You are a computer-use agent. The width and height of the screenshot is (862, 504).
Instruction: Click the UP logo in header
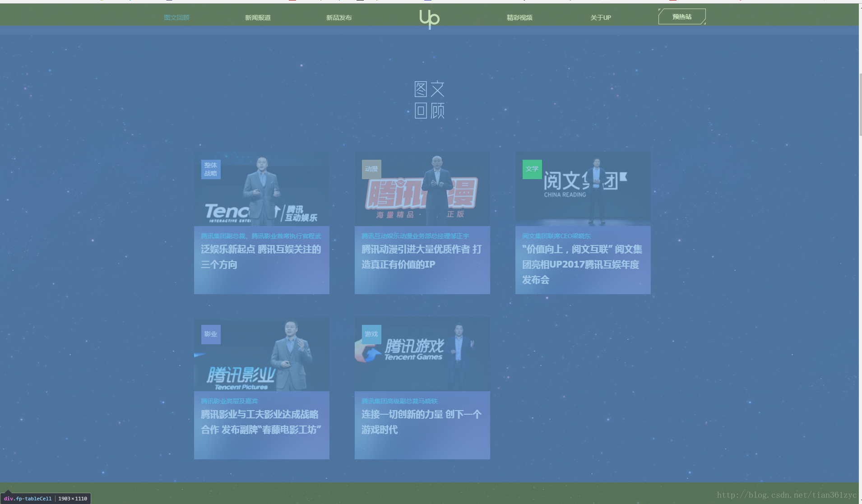coord(429,19)
